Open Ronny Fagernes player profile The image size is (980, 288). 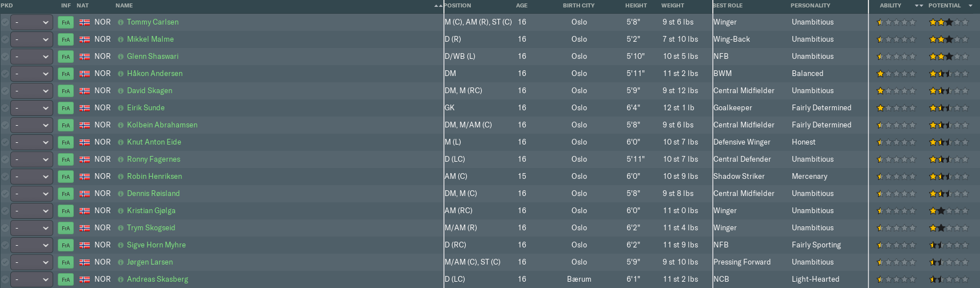click(x=153, y=159)
